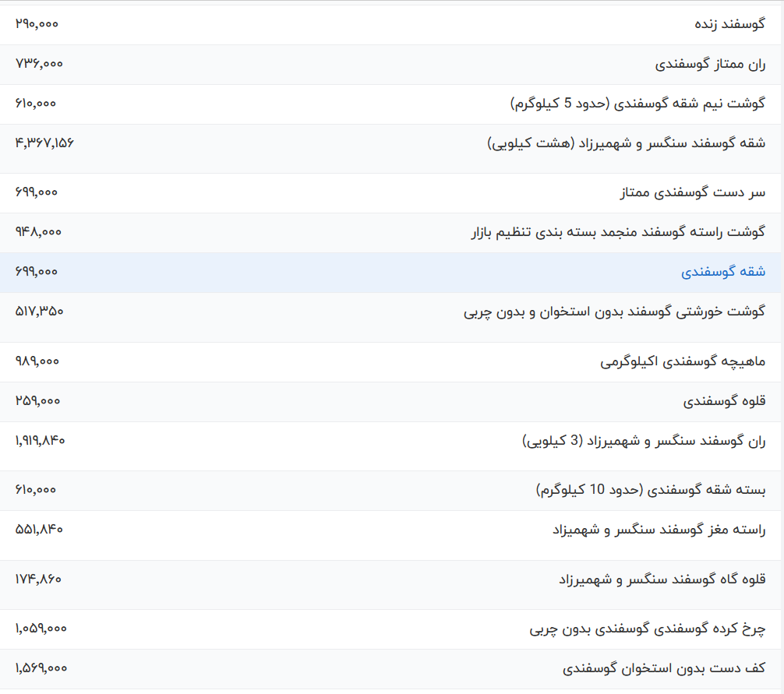Open 'چرخ کرده گوسفندی گوسفندی بدون چربی'
The width and height of the screenshot is (784, 694).
click(648, 629)
